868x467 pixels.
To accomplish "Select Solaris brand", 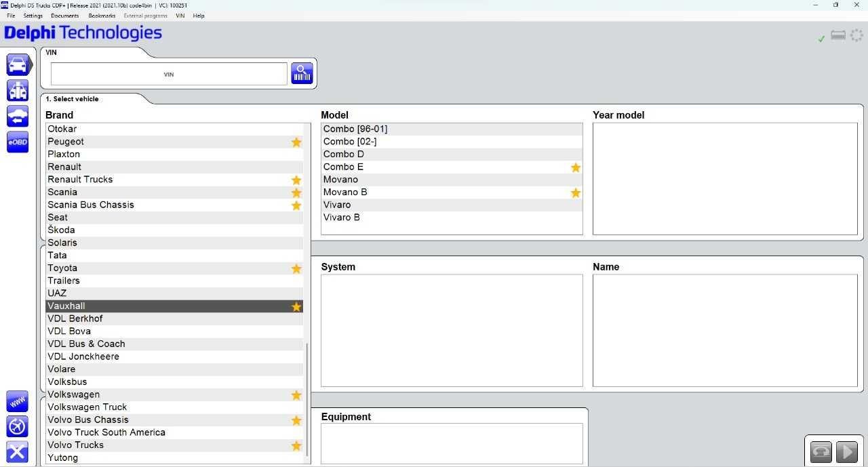I will tap(174, 243).
